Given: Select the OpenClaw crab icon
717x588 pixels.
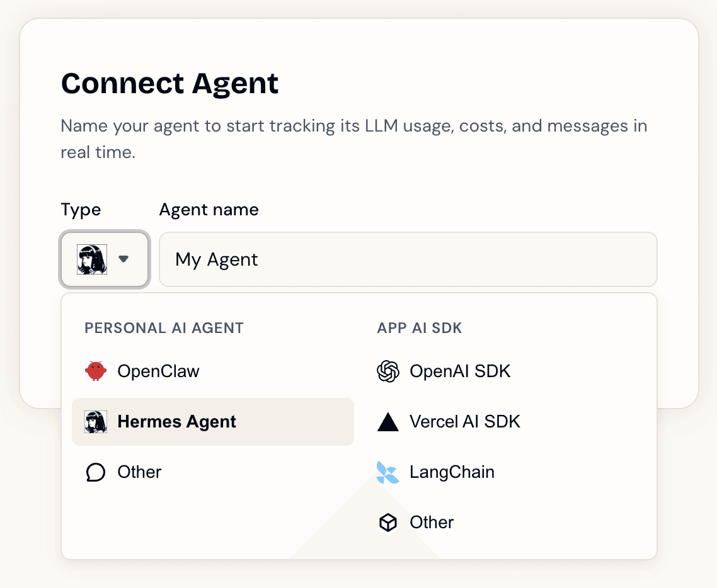Looking at the screenshot, I should 95,371.
